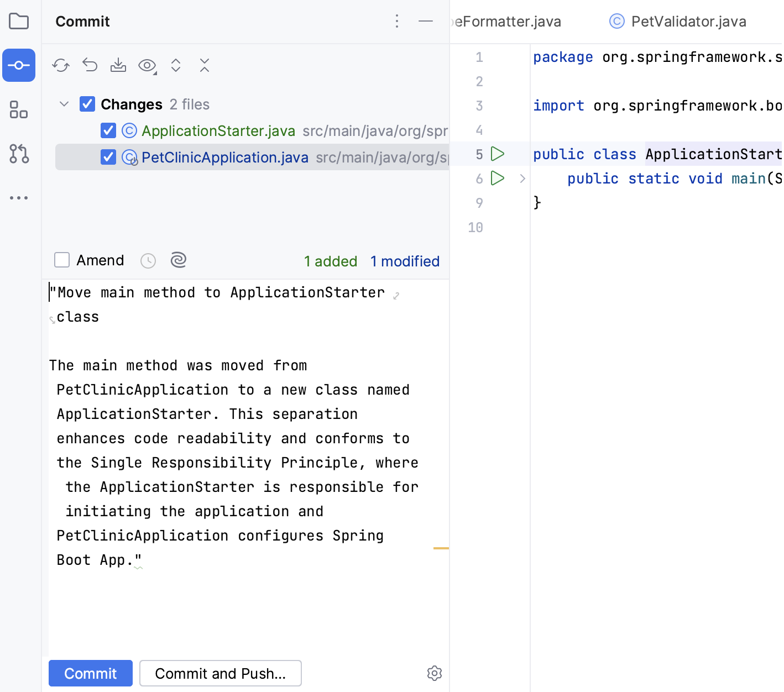This screenshot has height=692, width=784.
Task: Collapse all changes via toolbar icon
Action: [x=204, y=65]
